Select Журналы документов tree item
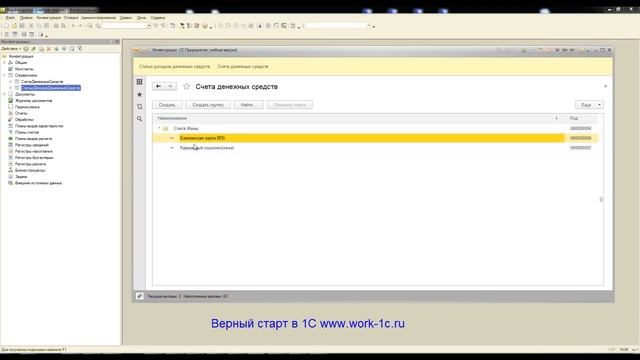The image size is (640, 360). (x=33, y=100)
